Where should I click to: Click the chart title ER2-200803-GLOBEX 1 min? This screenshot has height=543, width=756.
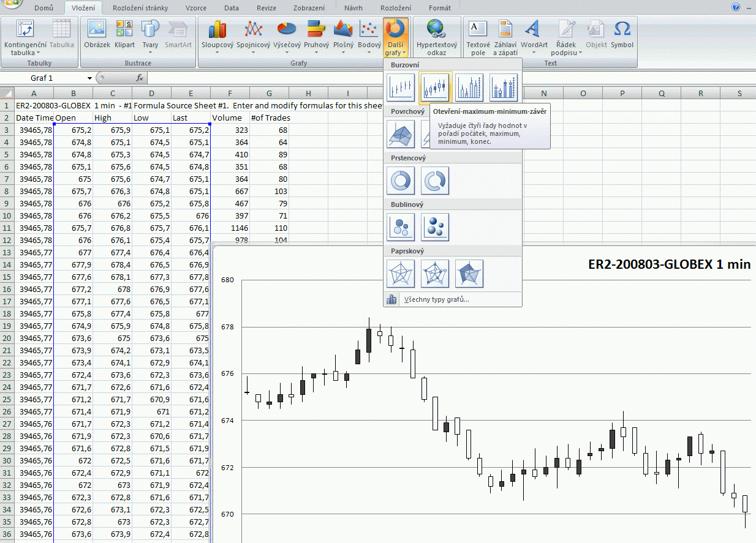669,264
